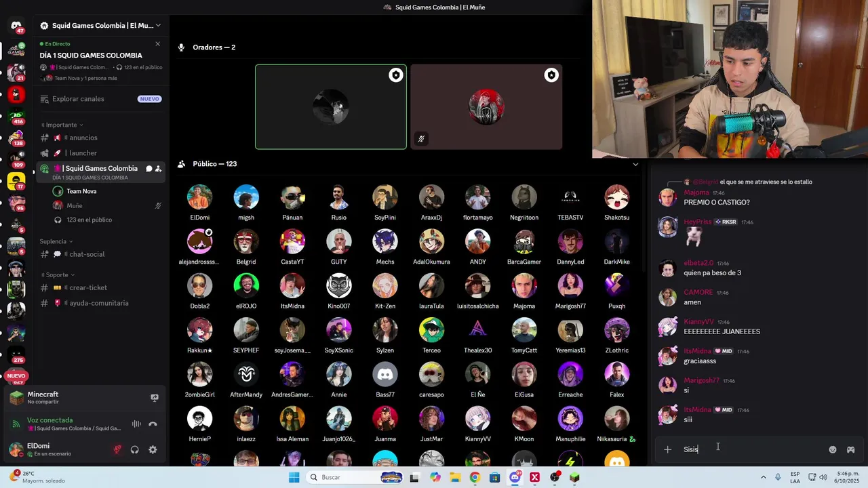Disconnect from voice with hang-up icon
The image size is (868, 488).
153,424
